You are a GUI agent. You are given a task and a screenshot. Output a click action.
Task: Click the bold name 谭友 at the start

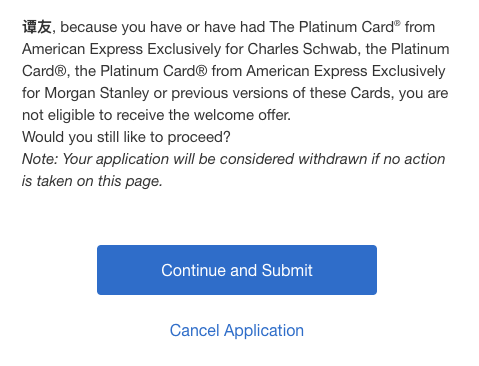[x=37, y=27]
